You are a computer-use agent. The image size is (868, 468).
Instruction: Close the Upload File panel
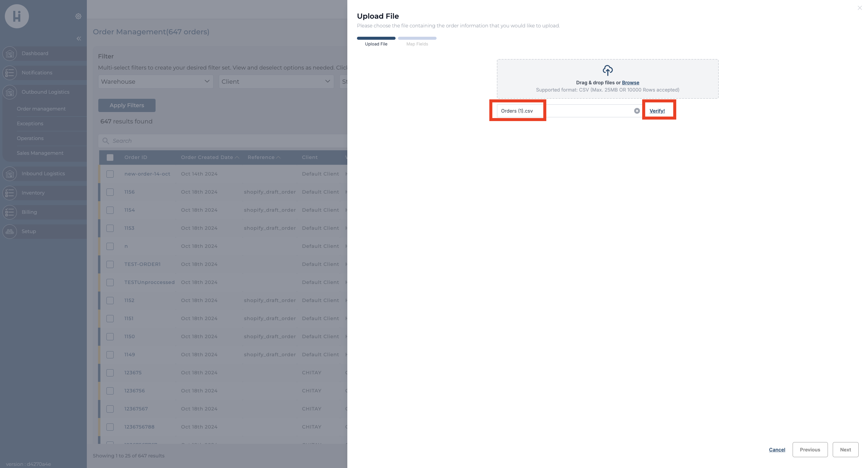(859, 8)
